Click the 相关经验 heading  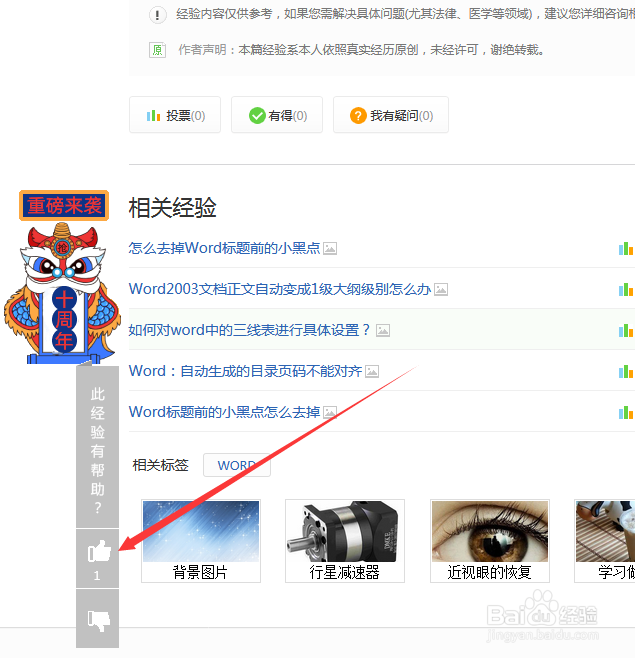point(172,208)
